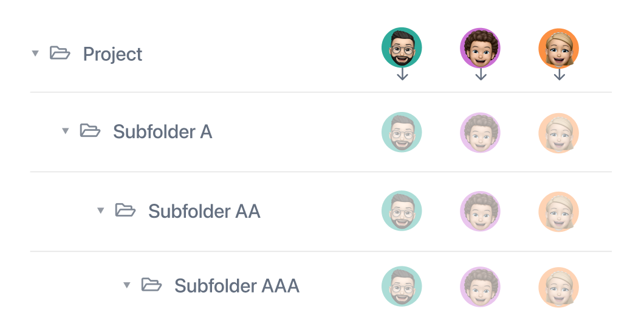The height and width of the screenshot is (334, 644).
Task: Collapse Subfolder AAA disclosure triangle
Action: pos(127,285)
